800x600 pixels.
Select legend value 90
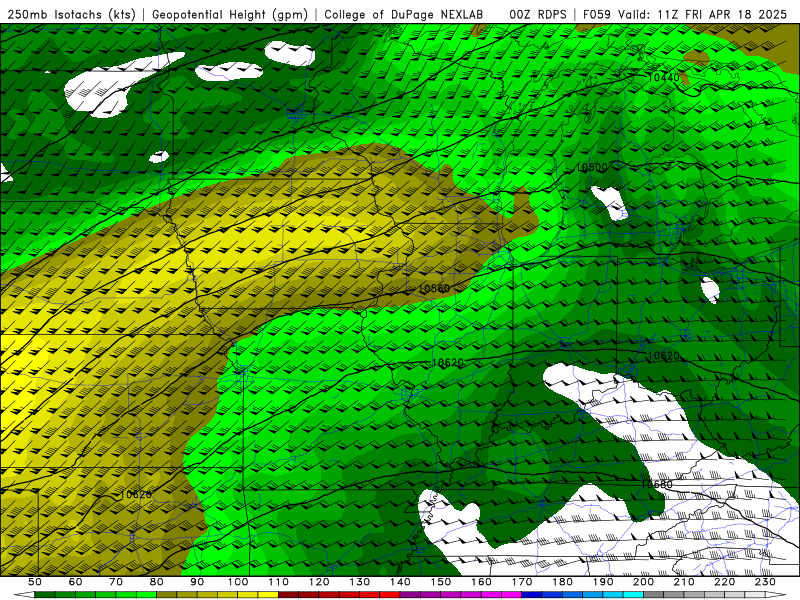coord(197,582)
